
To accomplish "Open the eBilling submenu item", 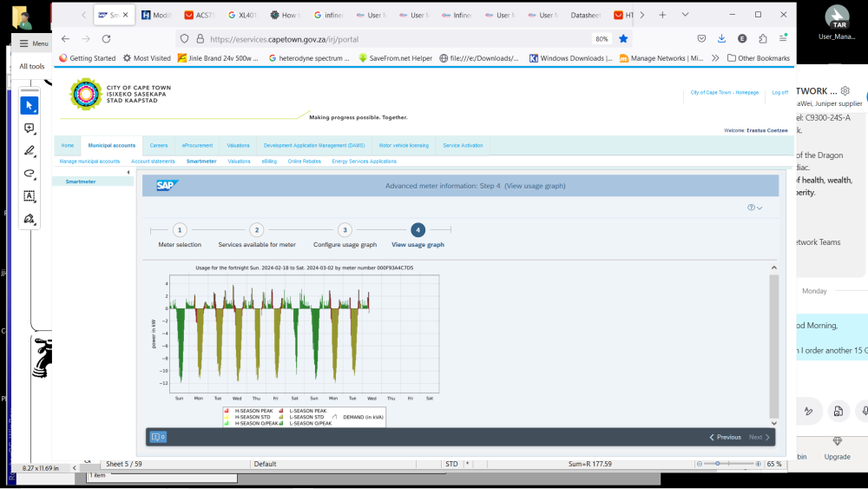I will pyautogui.click(x=269, y=162).
